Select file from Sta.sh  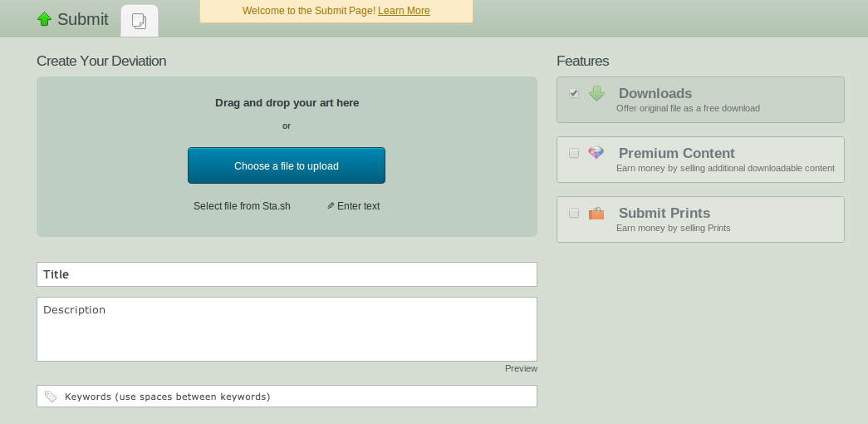(x=242, y=206)
